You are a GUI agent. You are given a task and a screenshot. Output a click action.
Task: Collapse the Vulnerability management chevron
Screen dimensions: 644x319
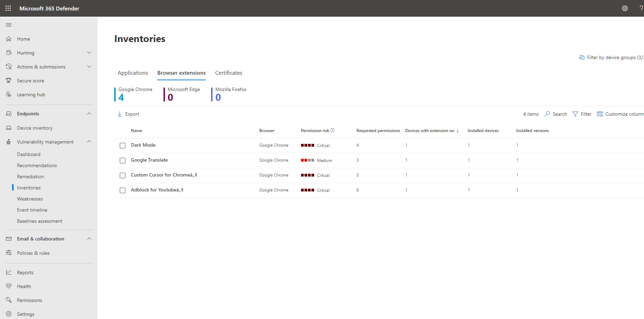tap(89, 141)
